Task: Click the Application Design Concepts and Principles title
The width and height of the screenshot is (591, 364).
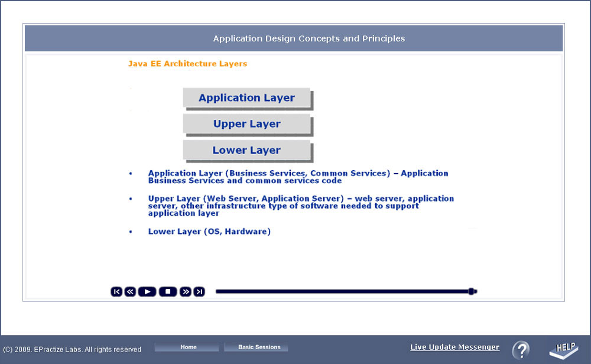Action: tap(309, 38)
